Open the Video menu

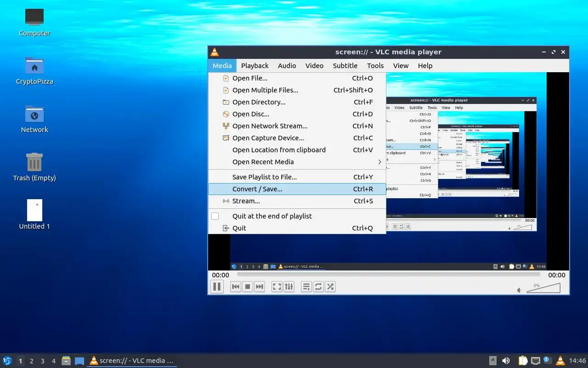(314, 66)
